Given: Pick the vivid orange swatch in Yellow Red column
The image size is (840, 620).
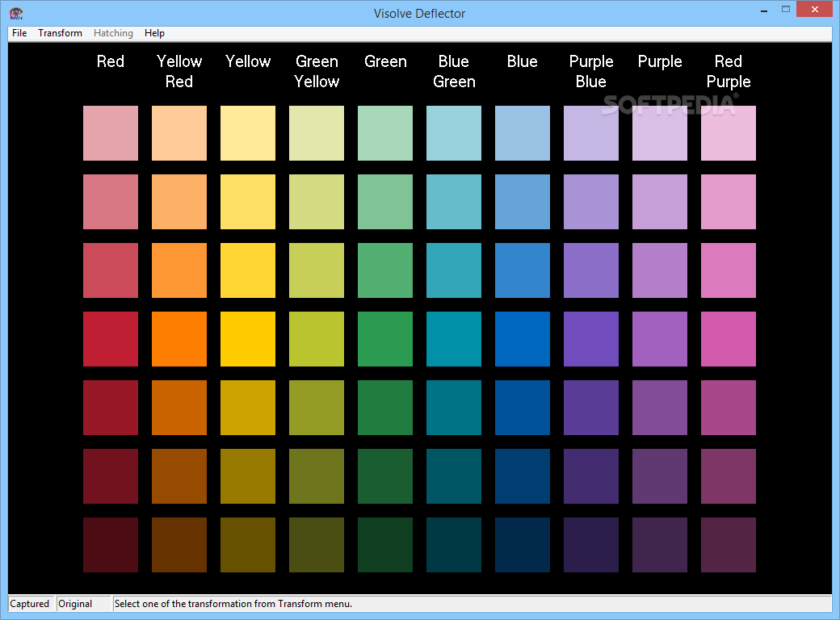Looking at the screenshot, I should point(179,339).
